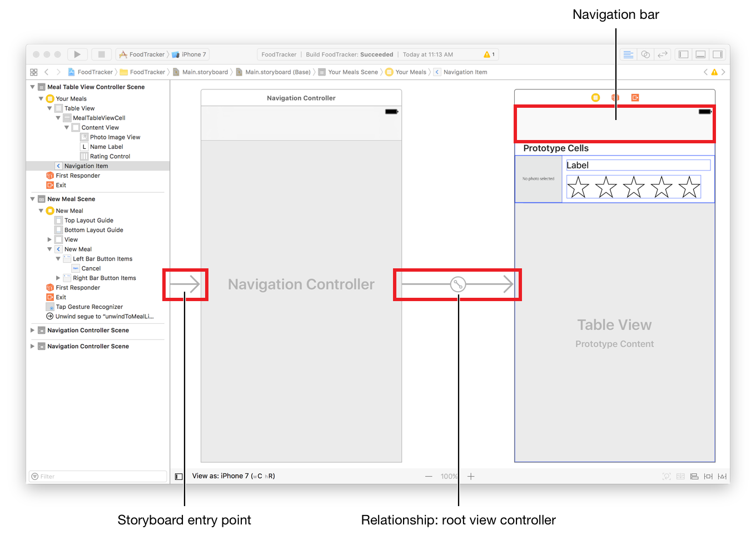Collapse the Your Meals controller
Image resolution: width=756 pixels, height=535 pixels.
coord(41,99)
